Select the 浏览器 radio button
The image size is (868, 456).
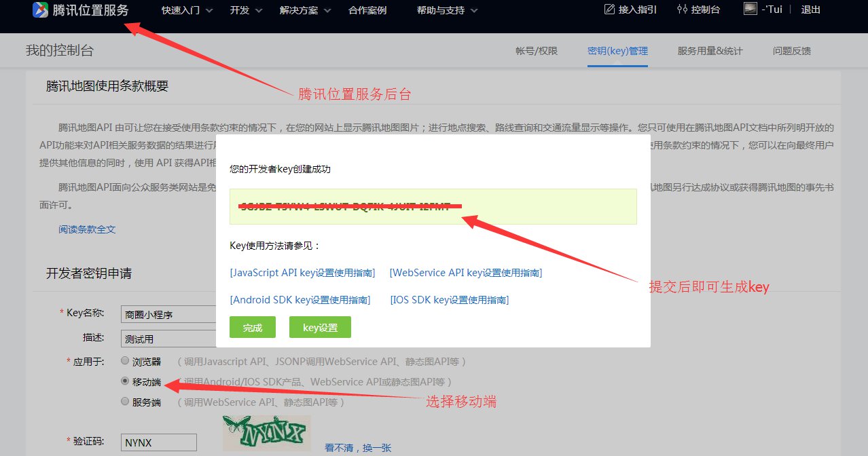click(x=124, y=360)
